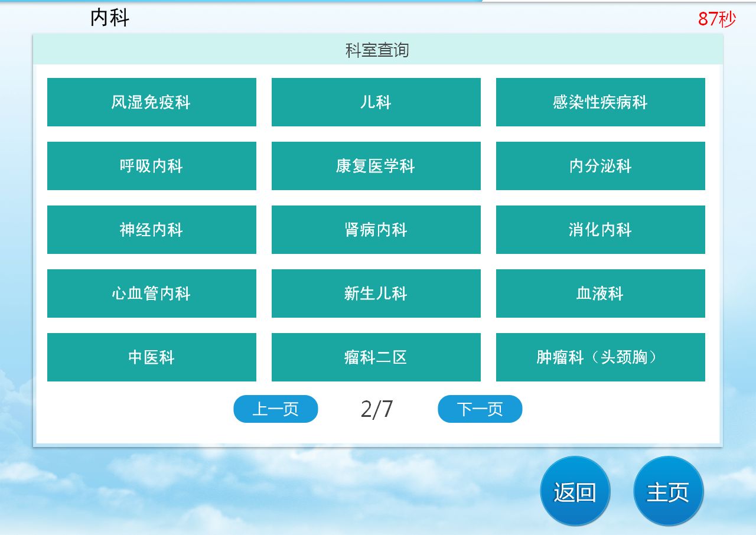Go to previous page with 上一页
Viewport: 756px width, 535px height.
(276, 409)
